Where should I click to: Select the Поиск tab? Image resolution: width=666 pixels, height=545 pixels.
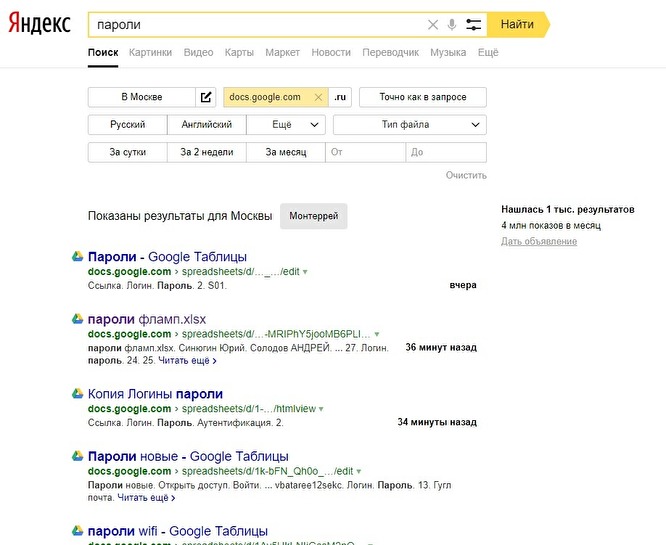coord(103,52)
